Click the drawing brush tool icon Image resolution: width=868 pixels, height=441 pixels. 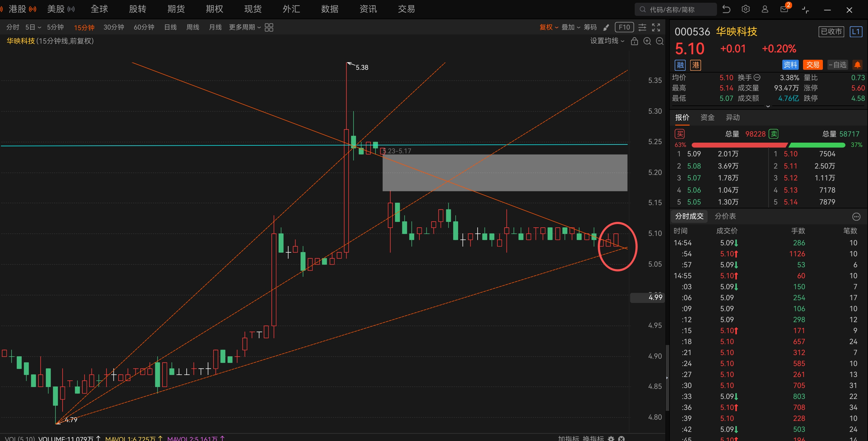[606, 27]
